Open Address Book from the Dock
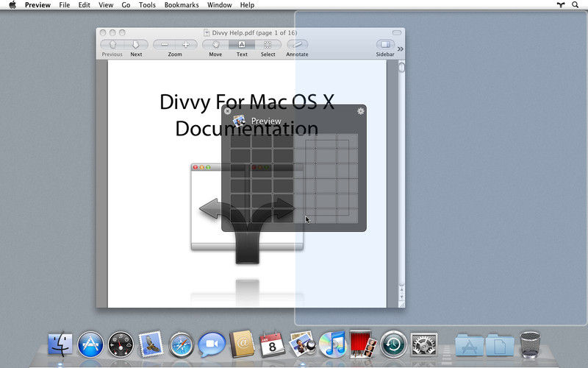588x368 pixels. click(x=242, y=344)
